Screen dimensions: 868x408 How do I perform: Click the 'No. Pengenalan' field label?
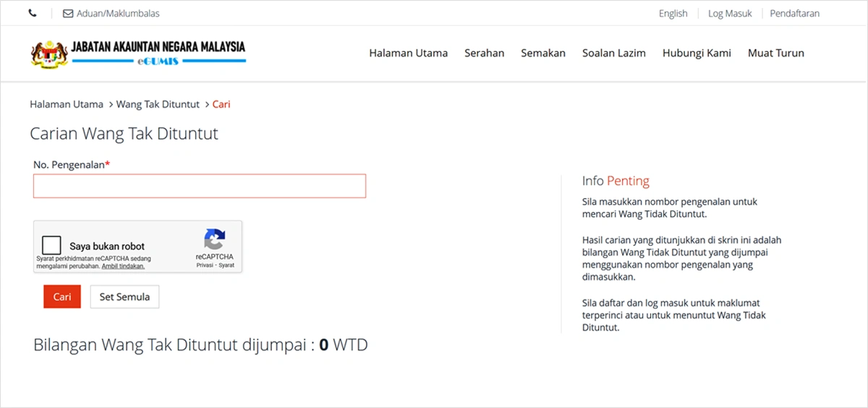click(72, 165)
